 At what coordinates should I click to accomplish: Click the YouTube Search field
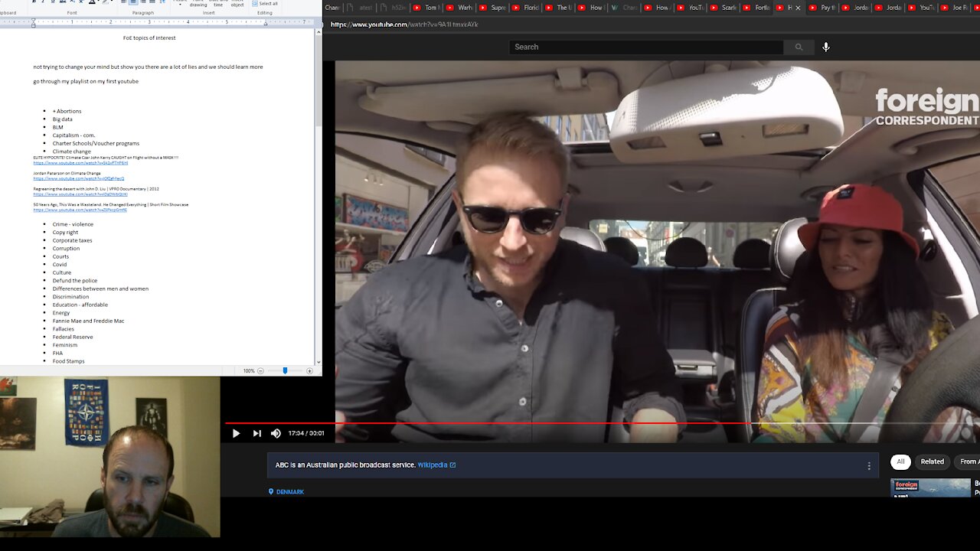click(x=646, y=47)
